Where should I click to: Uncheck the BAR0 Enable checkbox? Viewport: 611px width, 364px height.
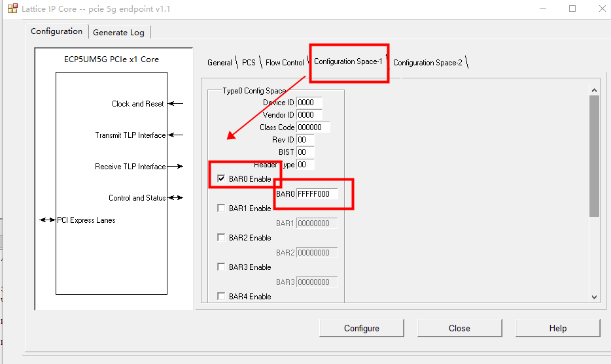(x=221, y=178)
